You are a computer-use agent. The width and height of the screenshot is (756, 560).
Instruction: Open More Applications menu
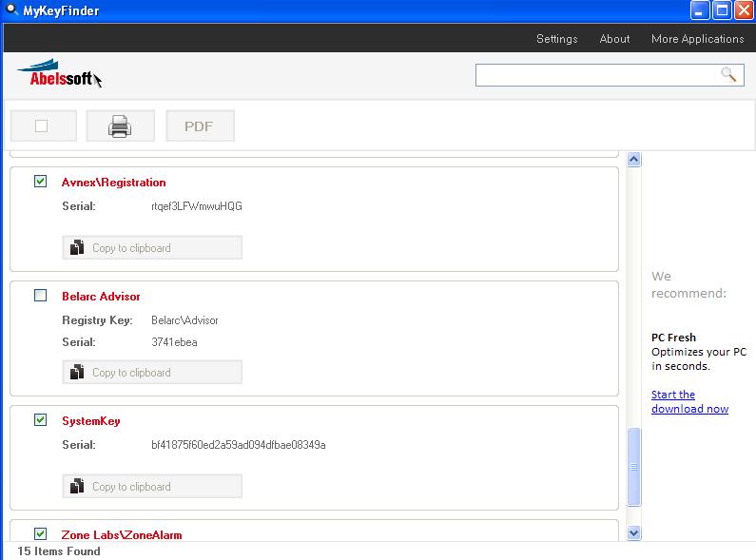click(697, 39)
